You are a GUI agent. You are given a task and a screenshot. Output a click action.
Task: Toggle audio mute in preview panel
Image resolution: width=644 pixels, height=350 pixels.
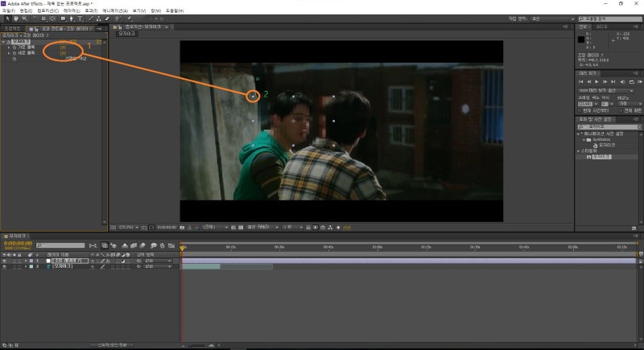pos(622,81)
